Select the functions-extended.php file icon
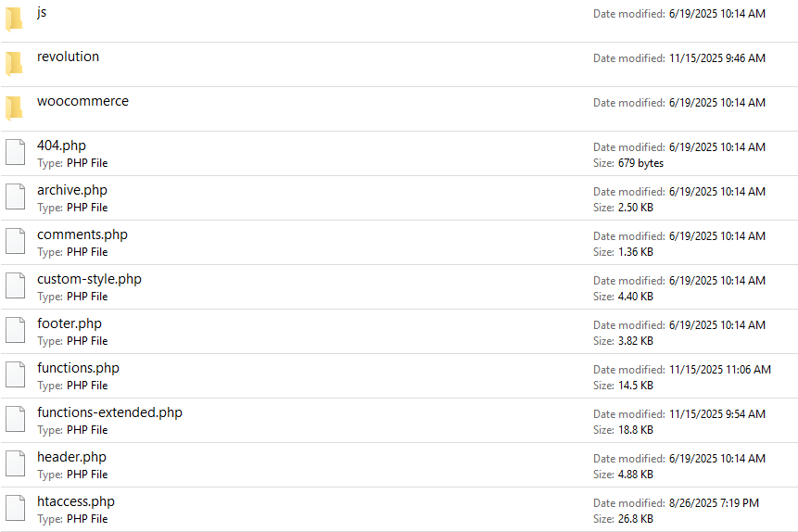Viewport: 798px width, 532px height. [x=14, y=420]
